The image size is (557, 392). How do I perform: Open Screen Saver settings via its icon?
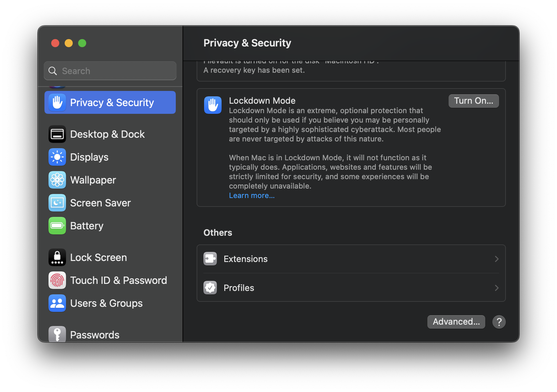click(57, 202)
